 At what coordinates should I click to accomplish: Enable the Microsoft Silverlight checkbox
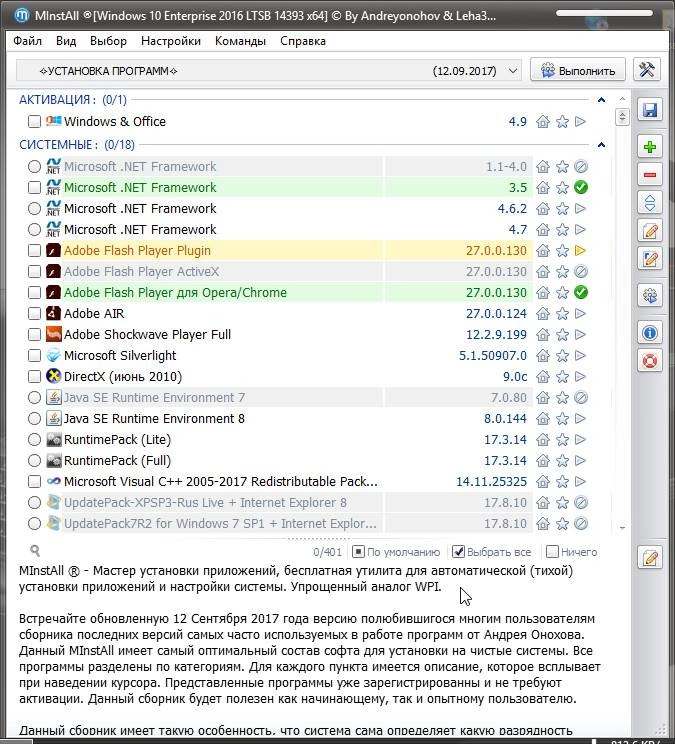pyautogui.click(x=34, y=356)
